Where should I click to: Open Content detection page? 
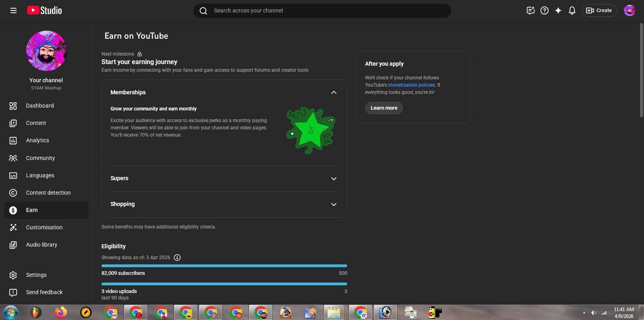click(x=48, y=193)
